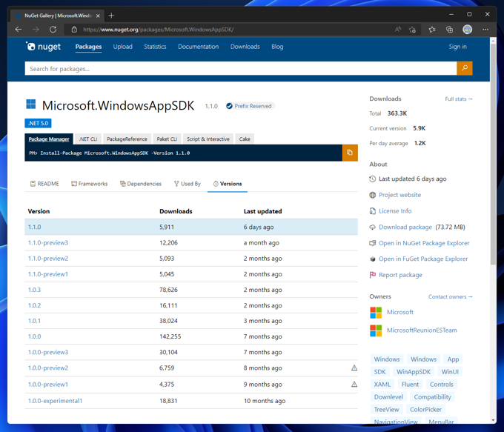
Task: Open version 1.1.0-preview3
Action: pyautogui.click(x=48, y=243)
